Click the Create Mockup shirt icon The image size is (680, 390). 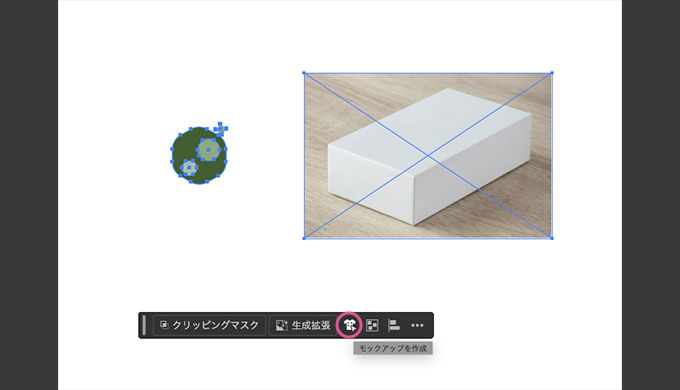coord(350,325)
